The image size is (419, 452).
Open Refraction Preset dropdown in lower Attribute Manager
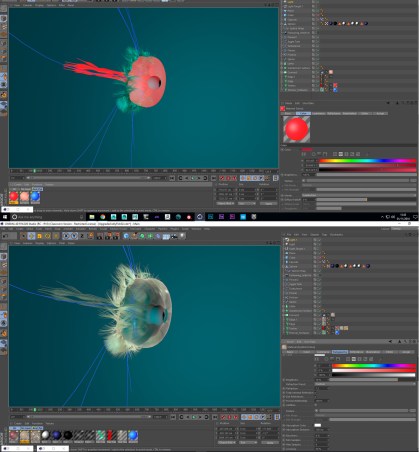pyautogui.click(x=365, y=384)
